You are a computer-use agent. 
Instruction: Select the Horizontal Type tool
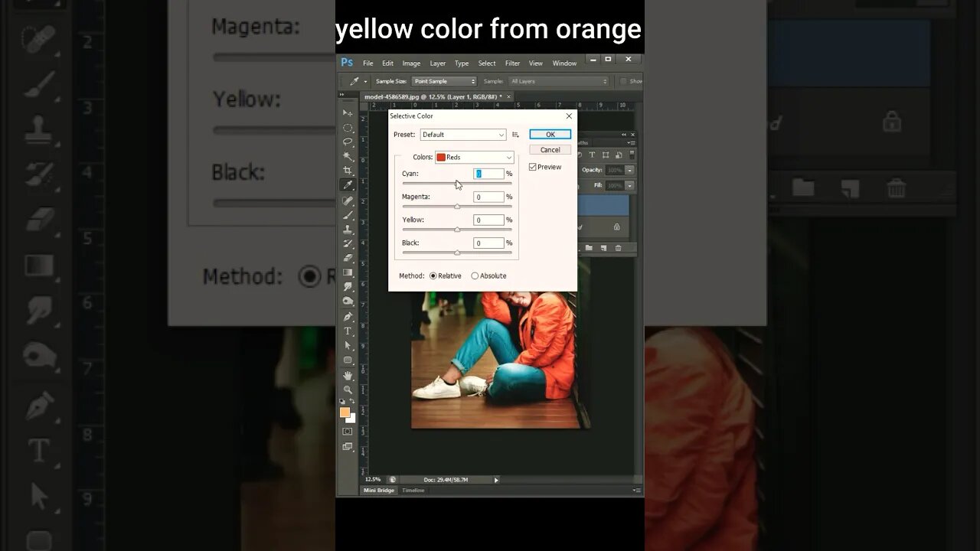tap(348, 331)
